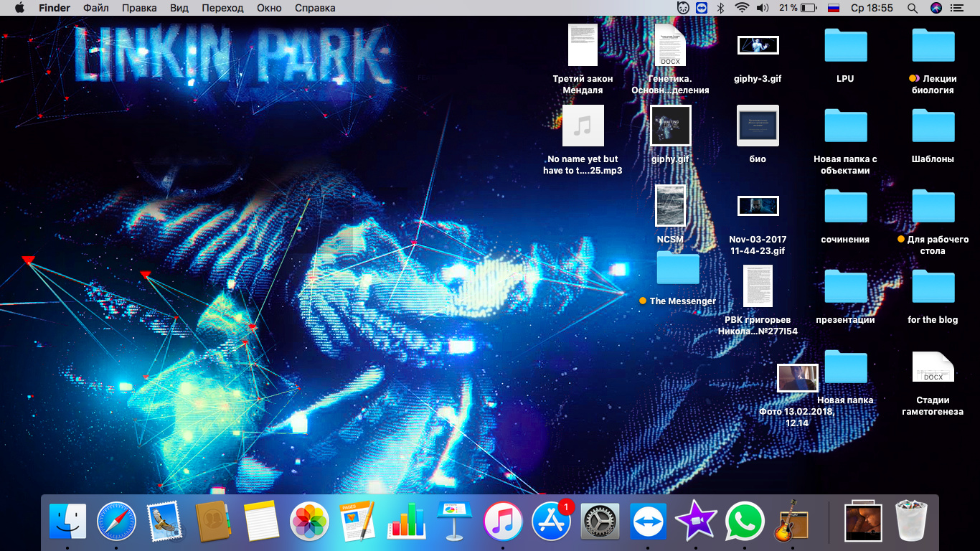The image size is (980, 551).
Task: Open iMovie from the Dock
Action: [x=696, y=521]
